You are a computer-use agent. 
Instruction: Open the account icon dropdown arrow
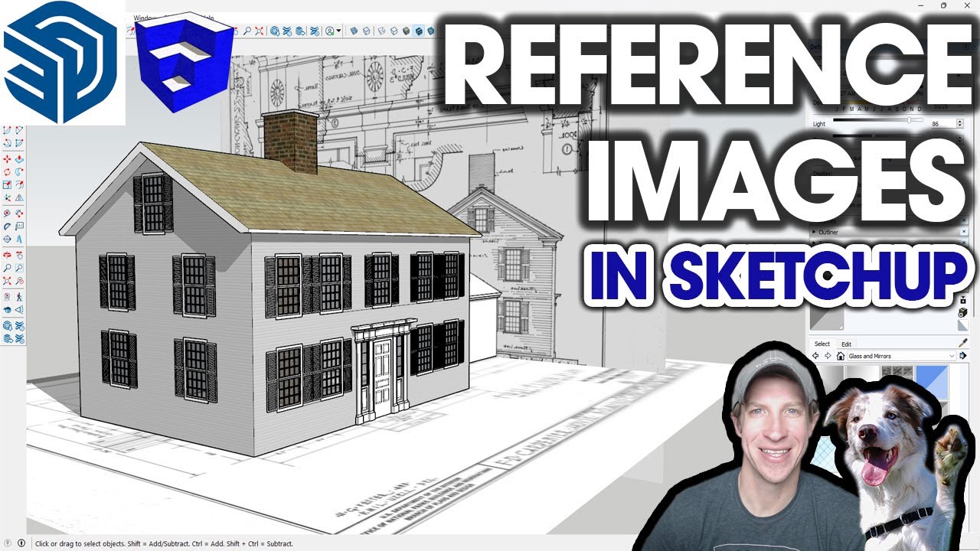click(x=338, y=31)
